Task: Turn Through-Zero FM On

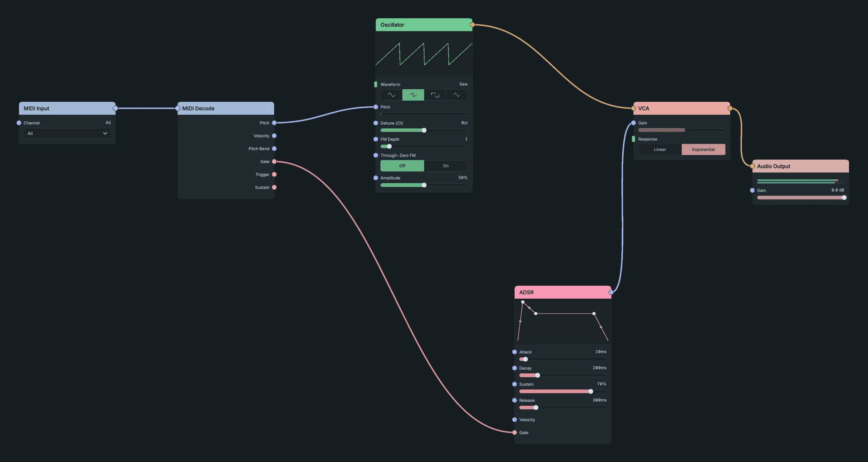Action: click(446, 166)
